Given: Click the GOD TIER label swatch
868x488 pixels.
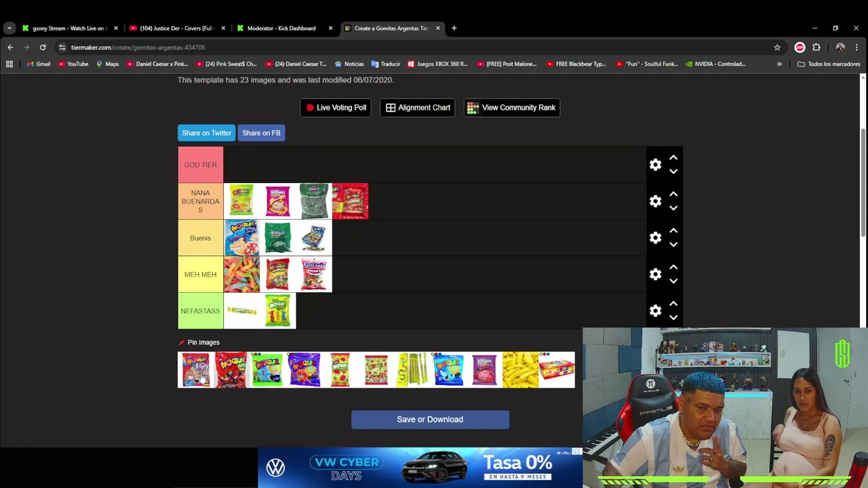Looking at the screenshot, I should (201, 165).
